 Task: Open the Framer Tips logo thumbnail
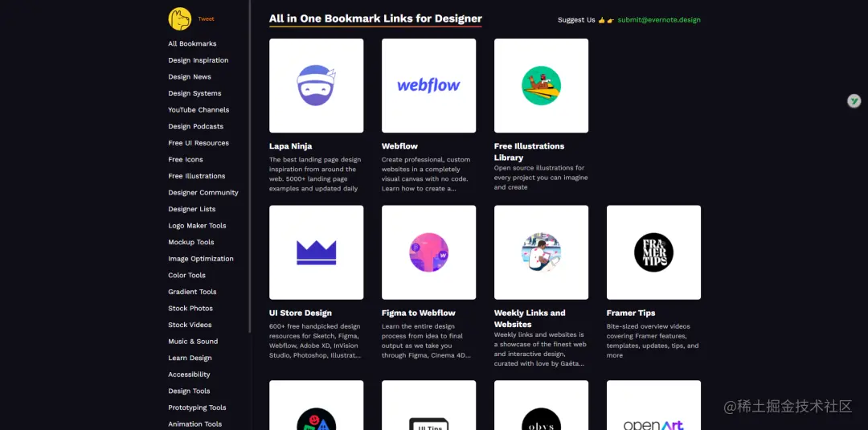[653, 252]
